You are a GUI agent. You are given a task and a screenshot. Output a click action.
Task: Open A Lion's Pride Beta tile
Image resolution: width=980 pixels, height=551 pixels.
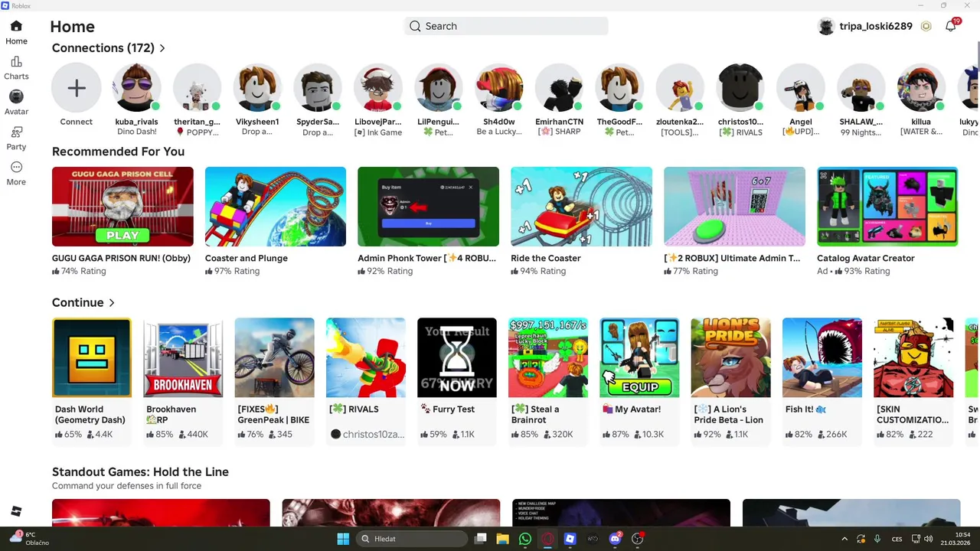point(730,357)
